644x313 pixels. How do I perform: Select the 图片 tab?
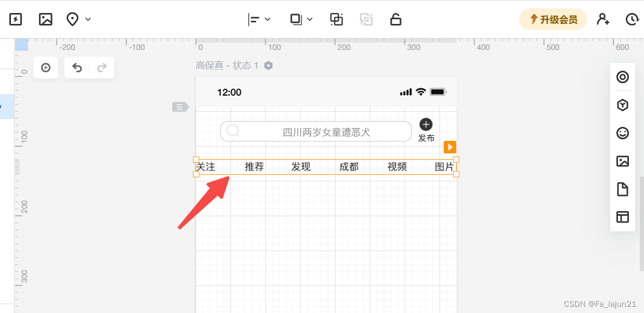click(x=444, y=167)
